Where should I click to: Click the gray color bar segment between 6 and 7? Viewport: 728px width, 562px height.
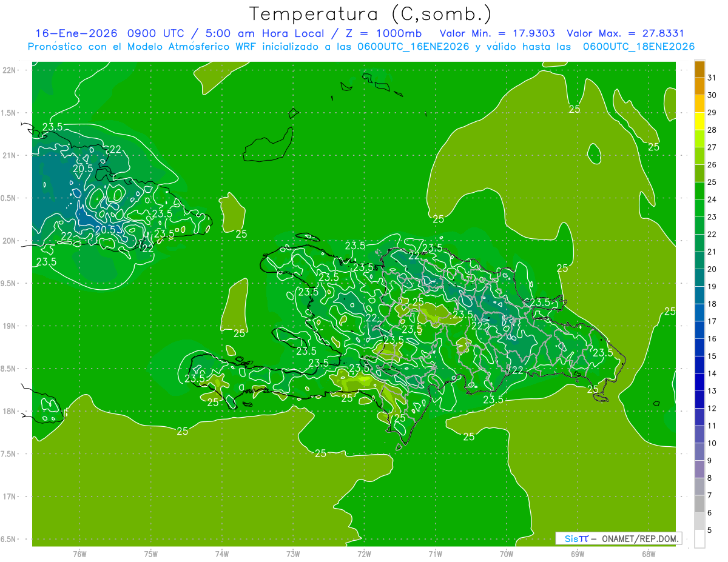point(699,504)
